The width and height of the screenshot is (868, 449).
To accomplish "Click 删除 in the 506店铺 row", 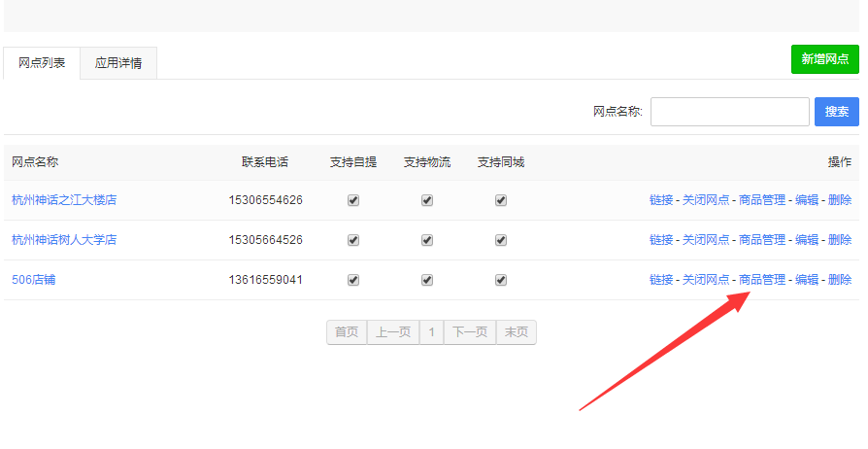I will click(x=840, y=280).
